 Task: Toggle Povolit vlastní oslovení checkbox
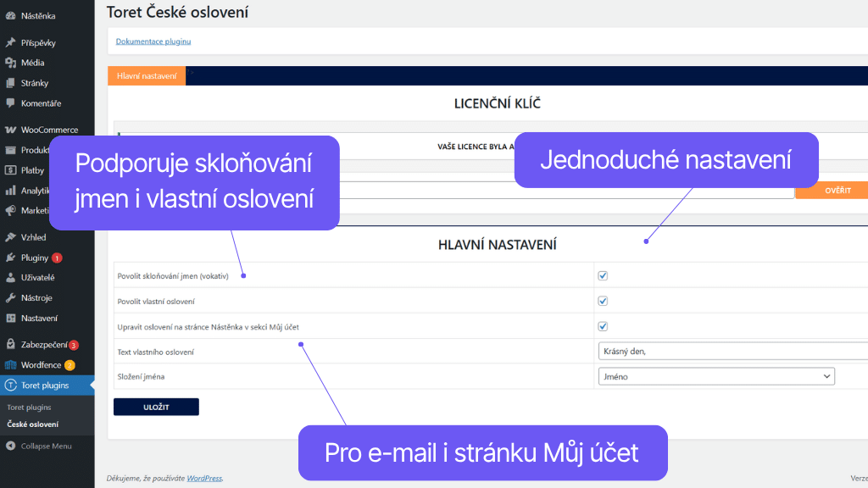pyautogui.click(x=603, y=301)
